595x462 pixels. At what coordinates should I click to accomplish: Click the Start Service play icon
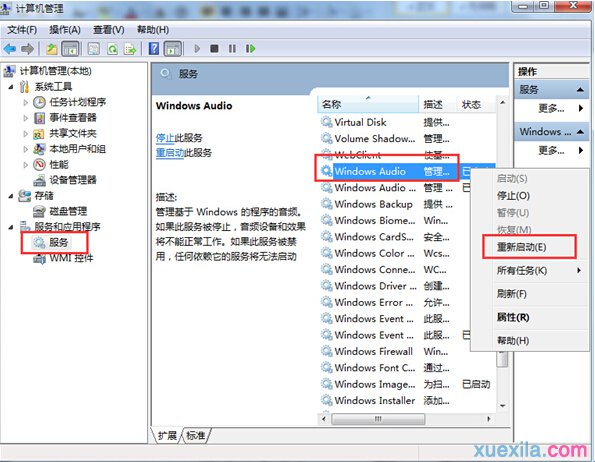pos(197,49)
